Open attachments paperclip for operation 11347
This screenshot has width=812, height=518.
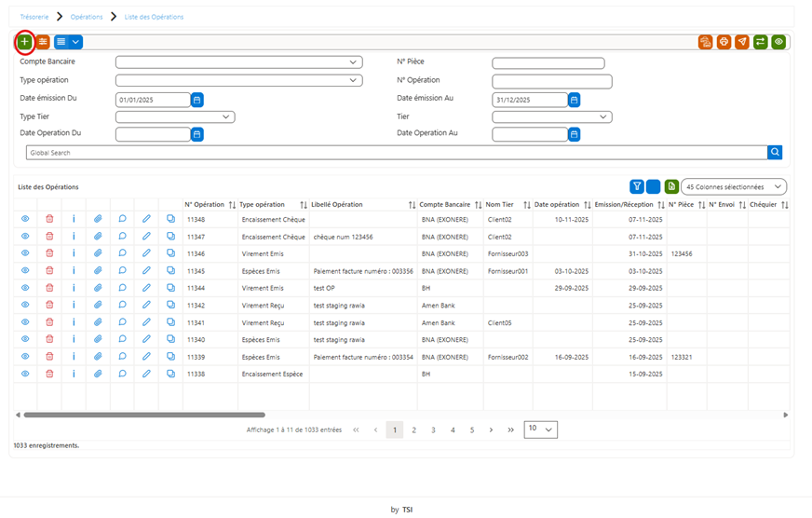click(x=98, y=237)
